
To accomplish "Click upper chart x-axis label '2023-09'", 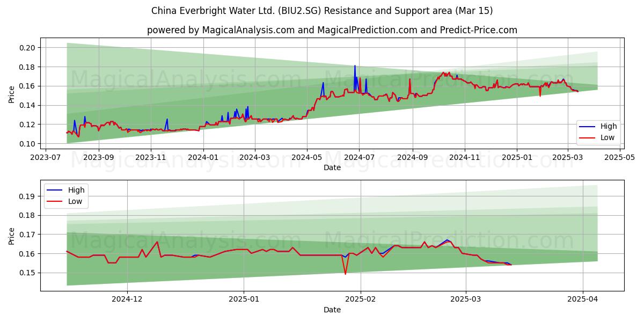I will (99, 158).
